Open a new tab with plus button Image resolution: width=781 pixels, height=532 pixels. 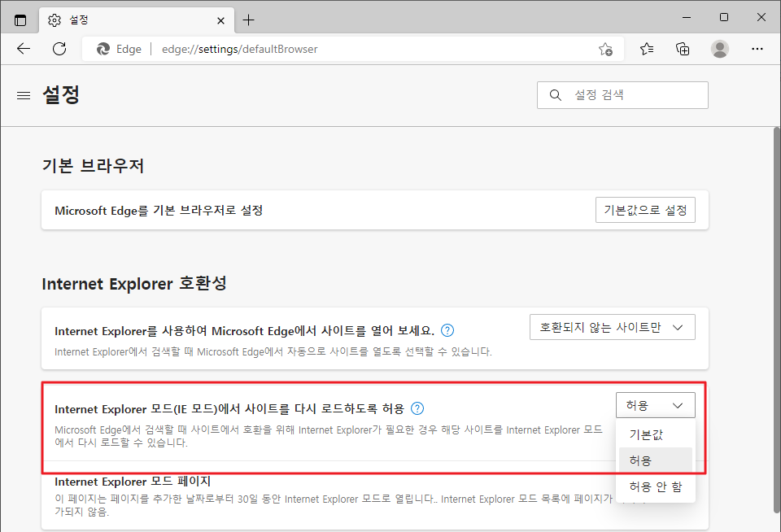[248, 20]
